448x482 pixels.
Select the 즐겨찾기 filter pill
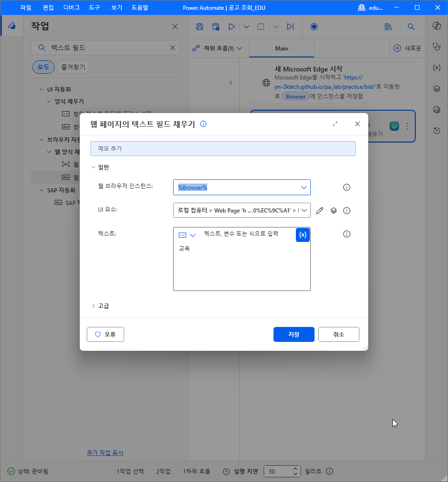click(73, 67)
